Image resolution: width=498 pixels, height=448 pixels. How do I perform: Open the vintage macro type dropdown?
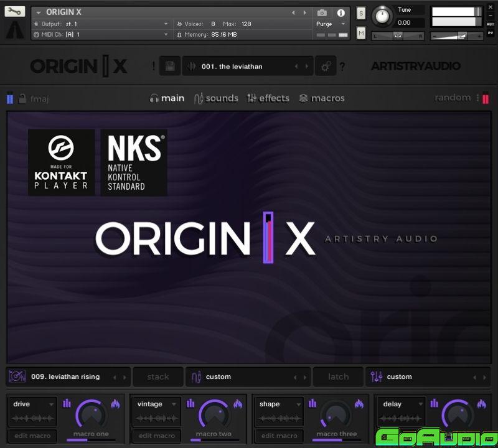click(156, 404)
